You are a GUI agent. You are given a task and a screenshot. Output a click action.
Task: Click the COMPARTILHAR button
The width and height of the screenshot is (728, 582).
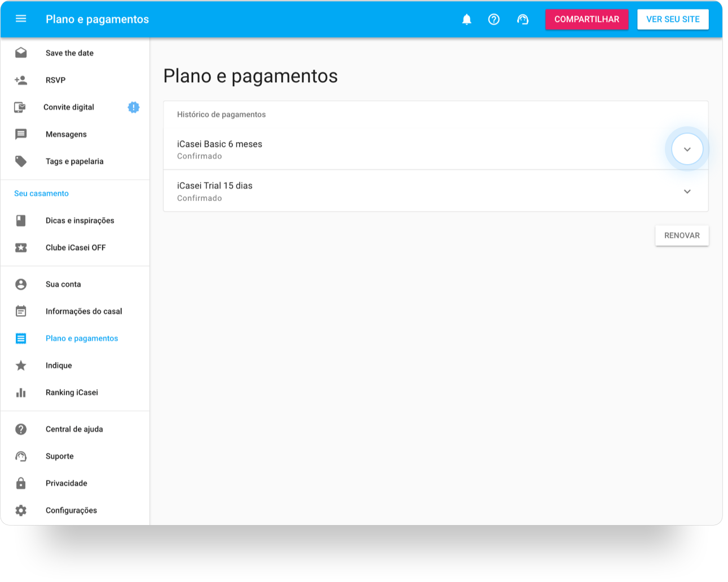(x=586, y=19)
